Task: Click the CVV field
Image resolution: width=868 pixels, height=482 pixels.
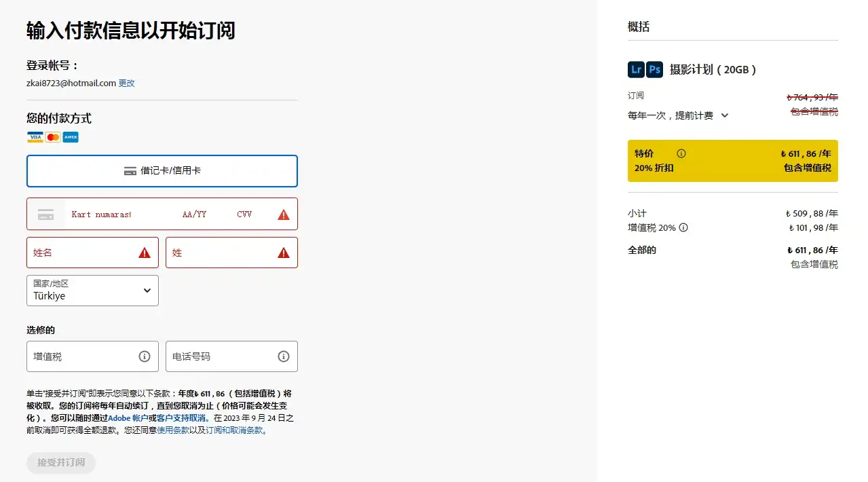Action: pyautogui.click(x=244, y=215)
